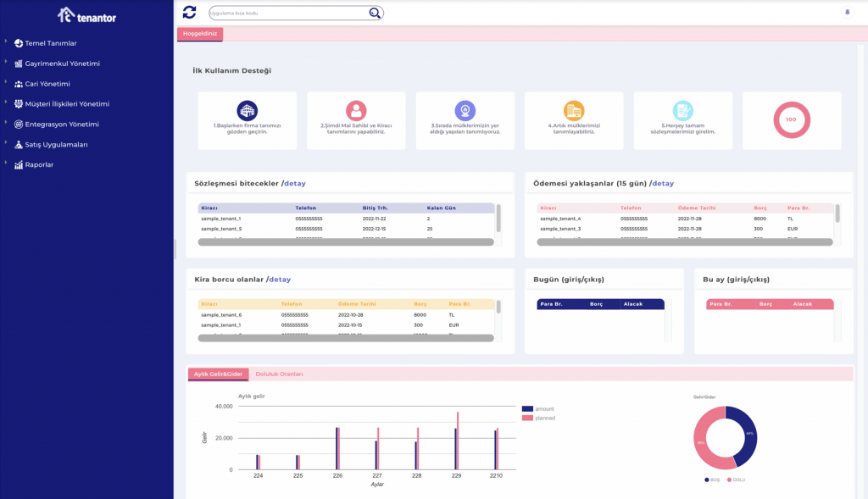Click the search magnifier icon
Screen dimensions: 868x499
click(375, 13)
